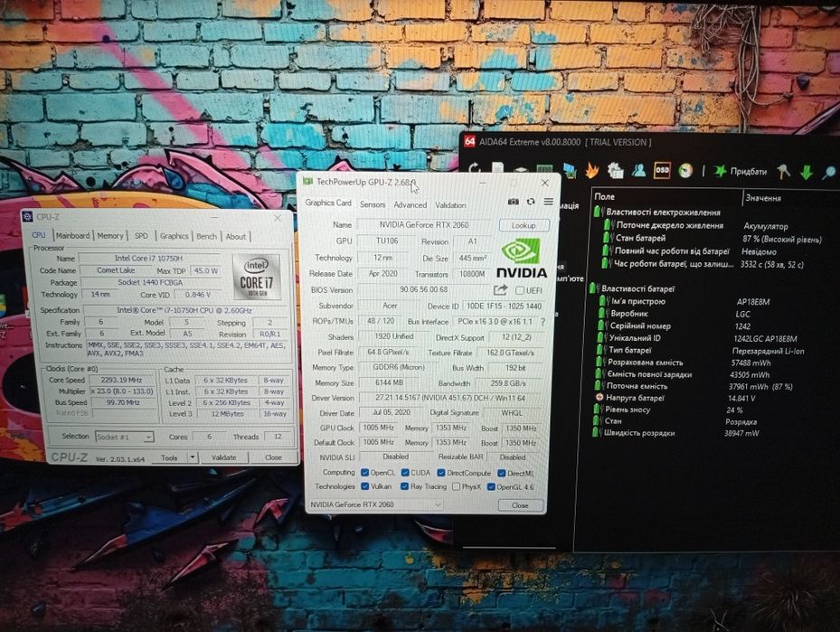Toggle CUDA checkbox
The width and height of the screenshot is (840, 632).
click(x=405, y=472)
